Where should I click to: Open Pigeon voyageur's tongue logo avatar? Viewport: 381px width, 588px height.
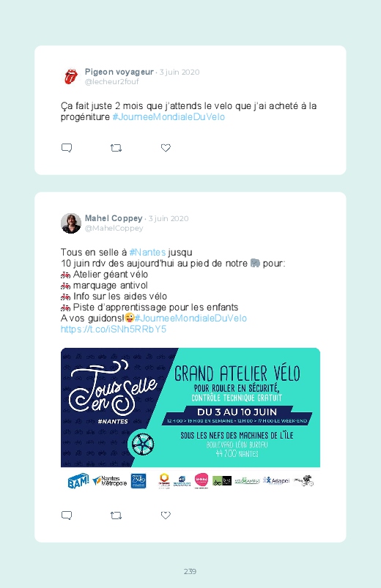click(x=71, y=76)
